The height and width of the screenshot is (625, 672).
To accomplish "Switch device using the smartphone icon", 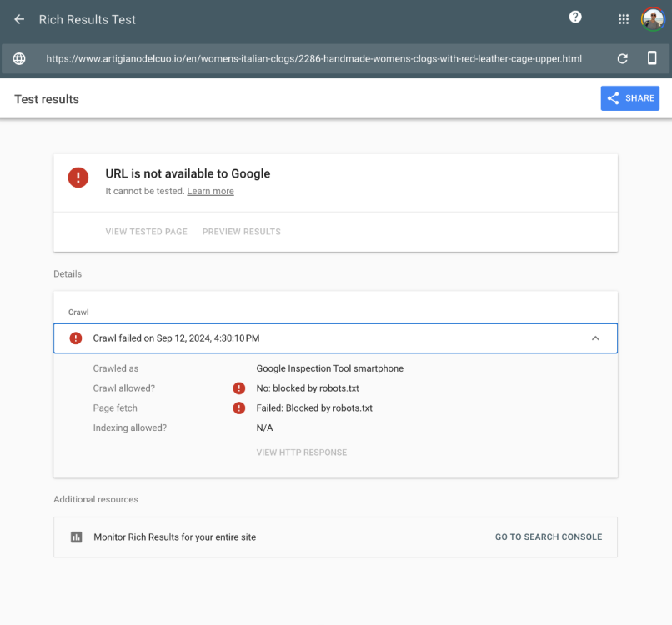I will tap(652, 58).
